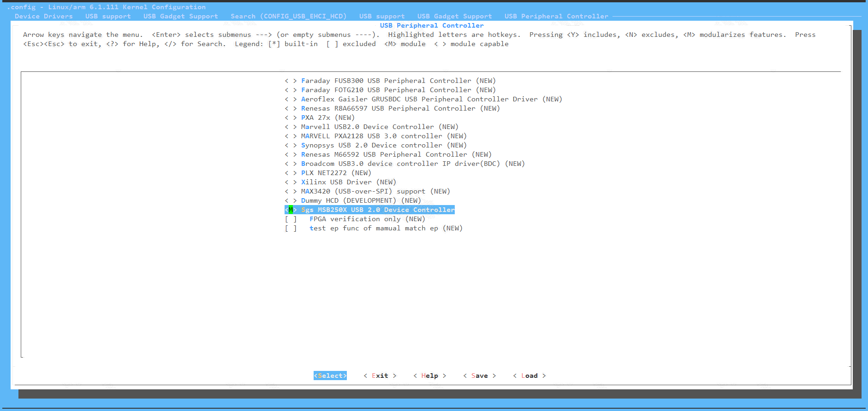Activate the highlighted Select button
This screenshot has height=411, width=868.
tap(330, 376)
